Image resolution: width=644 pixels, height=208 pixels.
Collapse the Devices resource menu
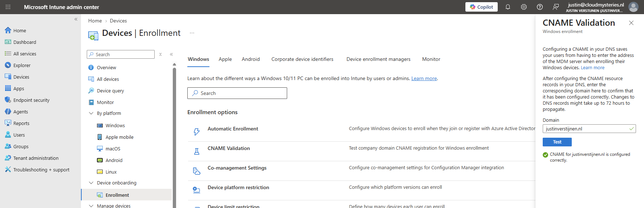[x=171, y=54]
